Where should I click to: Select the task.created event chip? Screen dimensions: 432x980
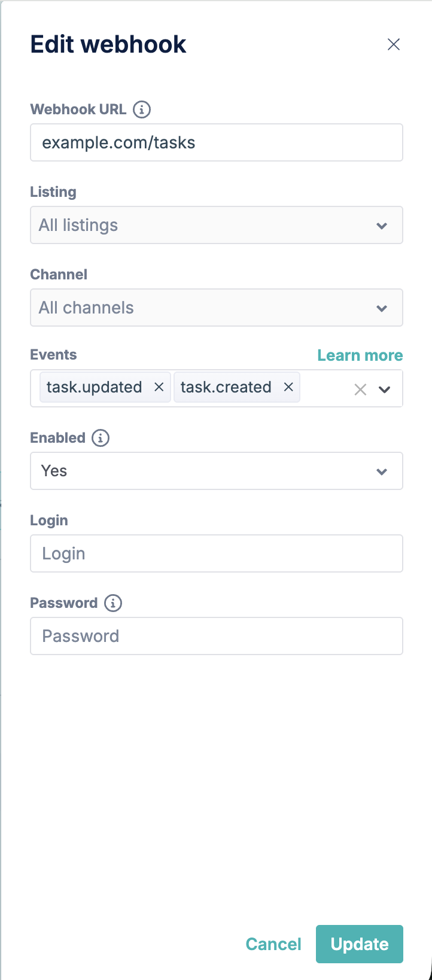click(x=226, y=387)
